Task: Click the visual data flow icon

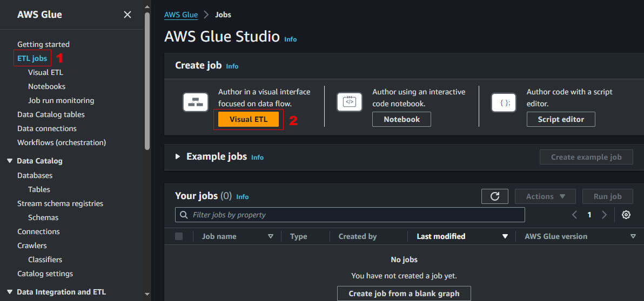Action: (196, 102)
